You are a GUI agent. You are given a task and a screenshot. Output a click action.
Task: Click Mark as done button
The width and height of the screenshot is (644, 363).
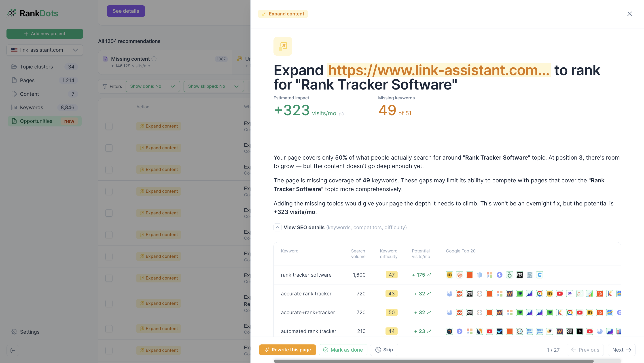[343, 350]
